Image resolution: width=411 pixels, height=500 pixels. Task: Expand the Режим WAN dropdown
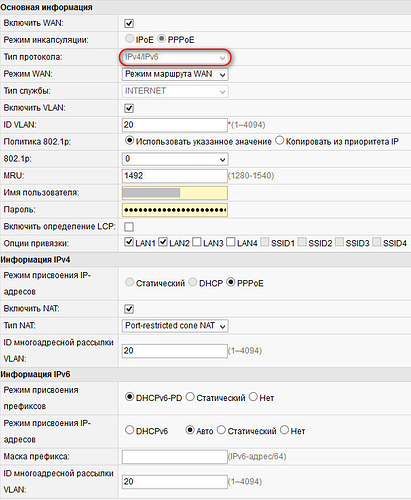175,74
